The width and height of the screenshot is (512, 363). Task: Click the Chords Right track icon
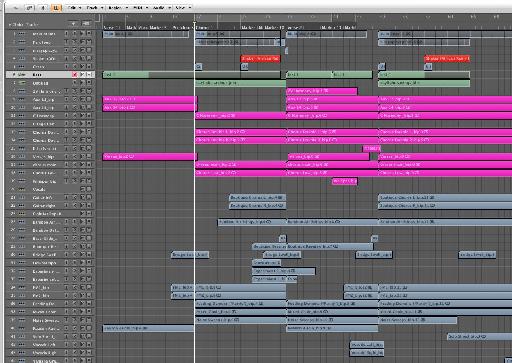point(22,353)
